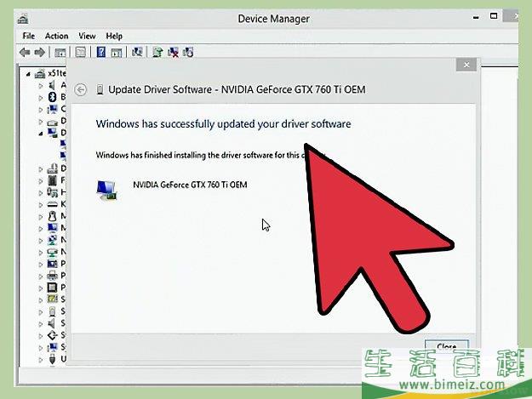532x399 pixels.
Task: Select the Mice icon in the tree
Action: click(52, 216)
